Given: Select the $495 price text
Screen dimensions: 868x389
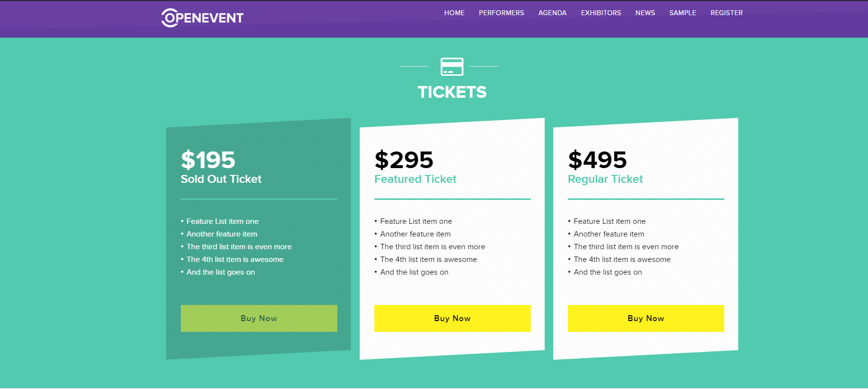Looking at the screenshot, I should (x=597, y=160).
